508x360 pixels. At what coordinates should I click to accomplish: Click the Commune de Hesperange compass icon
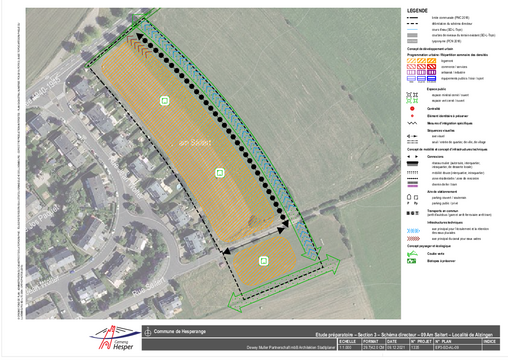pos(148,332)
